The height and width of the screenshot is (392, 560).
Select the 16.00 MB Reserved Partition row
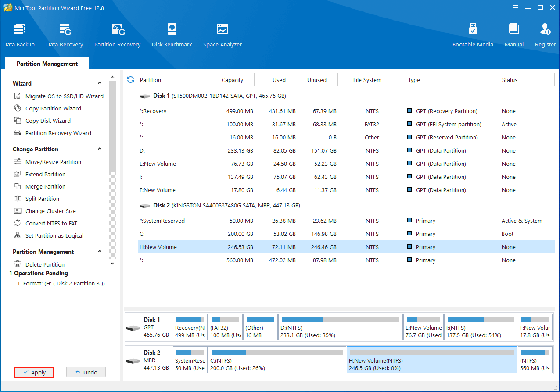pyautogui.click(x=346, y=137)
